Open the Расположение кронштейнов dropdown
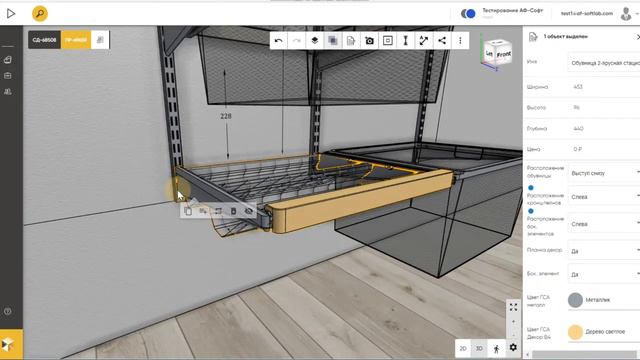The height and width of the screenshot is (360, 640). point(603,197)
